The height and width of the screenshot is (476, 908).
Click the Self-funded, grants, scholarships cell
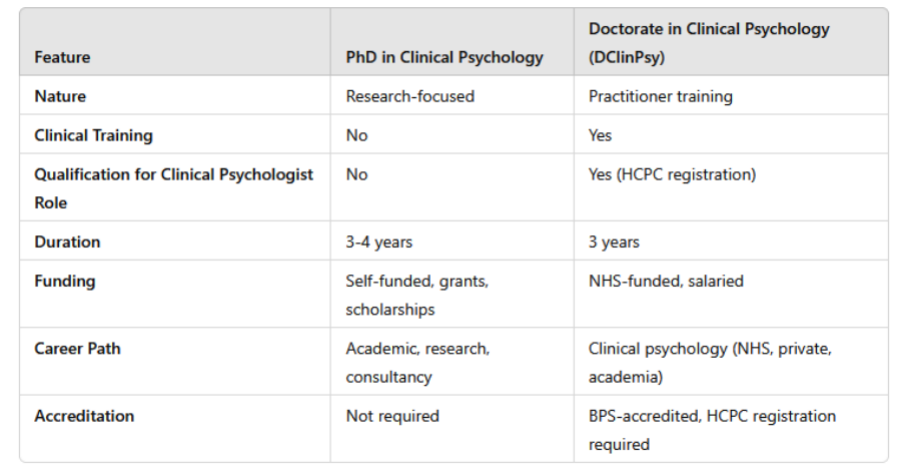(x=417, y=295)
